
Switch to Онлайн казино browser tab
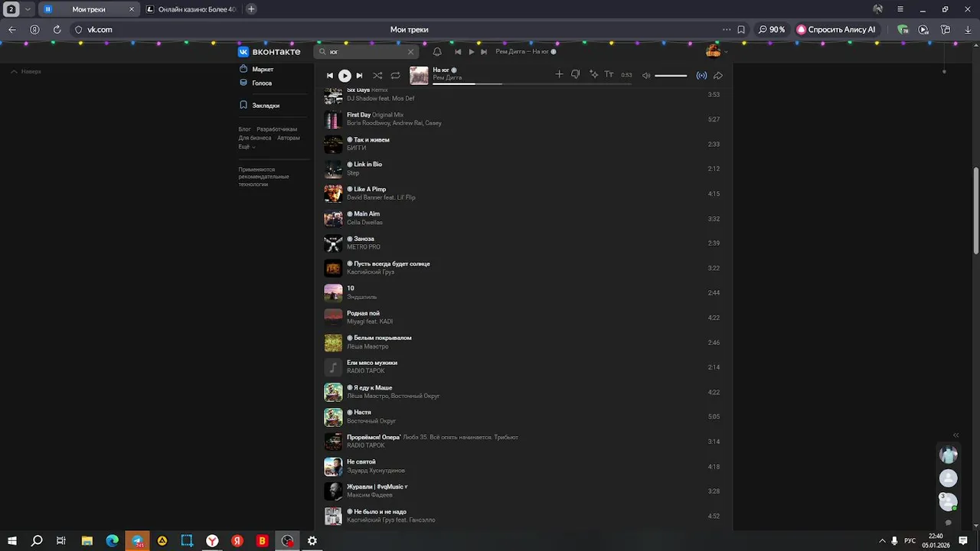(191, 9)
